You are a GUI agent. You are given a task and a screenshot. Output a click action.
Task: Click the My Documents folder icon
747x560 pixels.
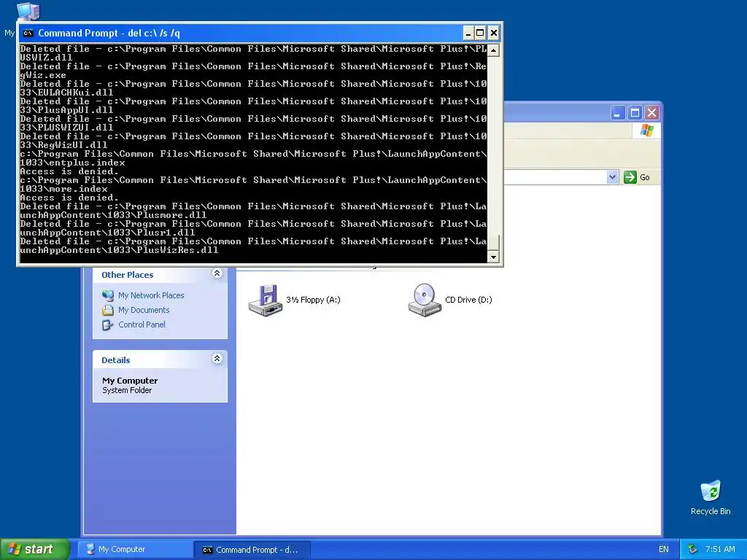pos(108,310)
